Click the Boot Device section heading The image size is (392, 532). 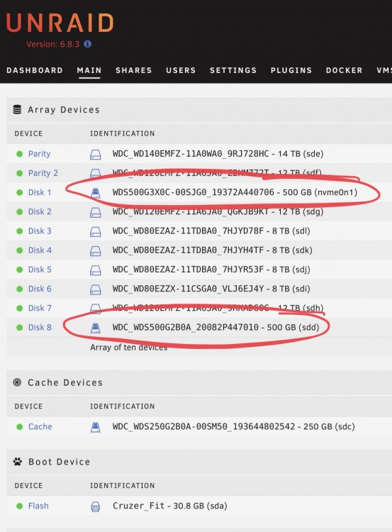click(x=60, y=462)
